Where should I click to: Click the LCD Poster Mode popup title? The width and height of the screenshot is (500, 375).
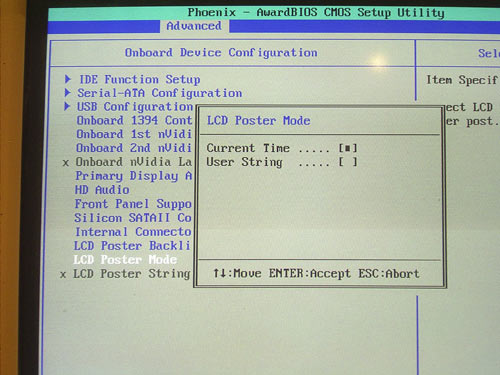(259, 121)
